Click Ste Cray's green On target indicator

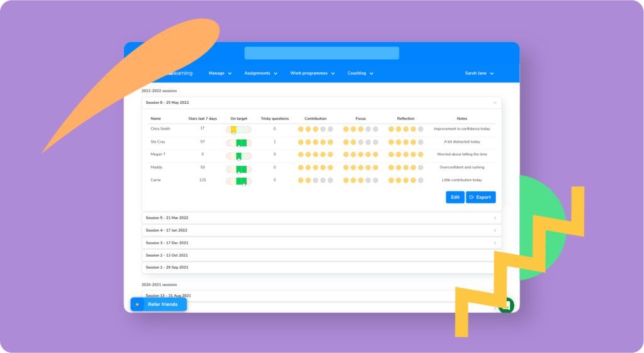240,142
